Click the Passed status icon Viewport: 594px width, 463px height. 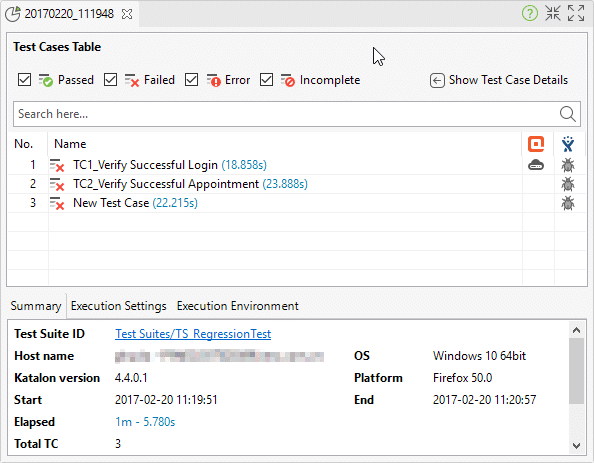[x=46, y=80]
